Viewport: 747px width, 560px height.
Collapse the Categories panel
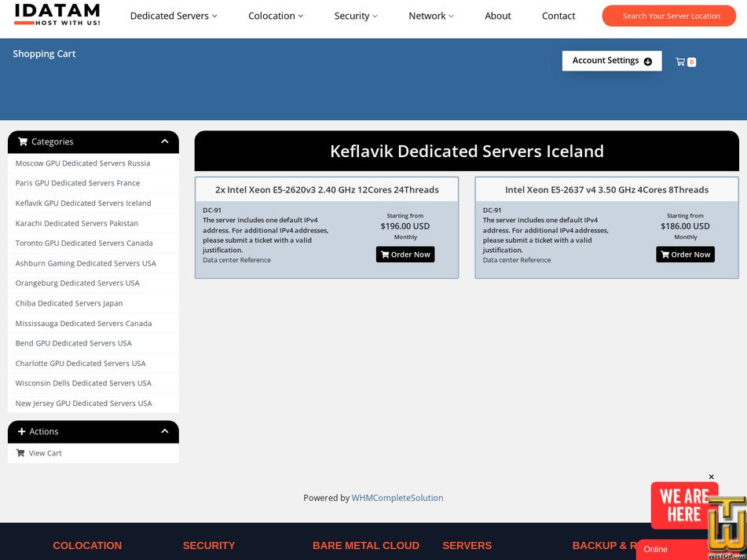(x=165, y=141)
